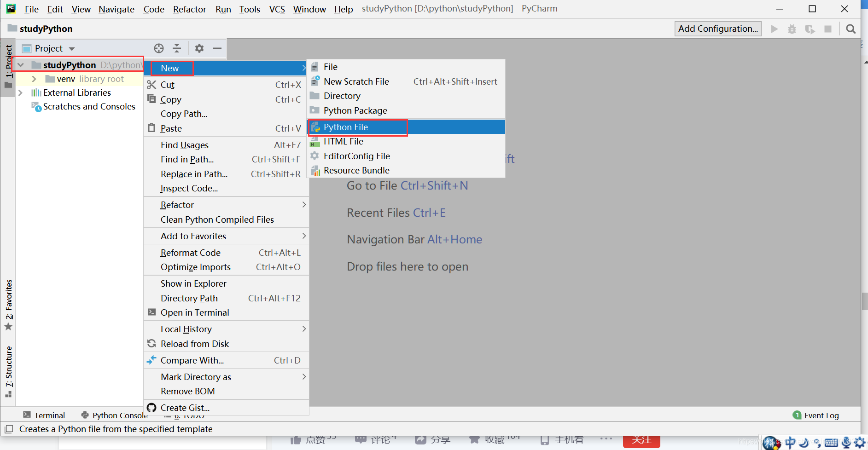Click the Debug bug icon in the toolbar
The height and width of the screenshot is (450, 868).
pos(792,29)
